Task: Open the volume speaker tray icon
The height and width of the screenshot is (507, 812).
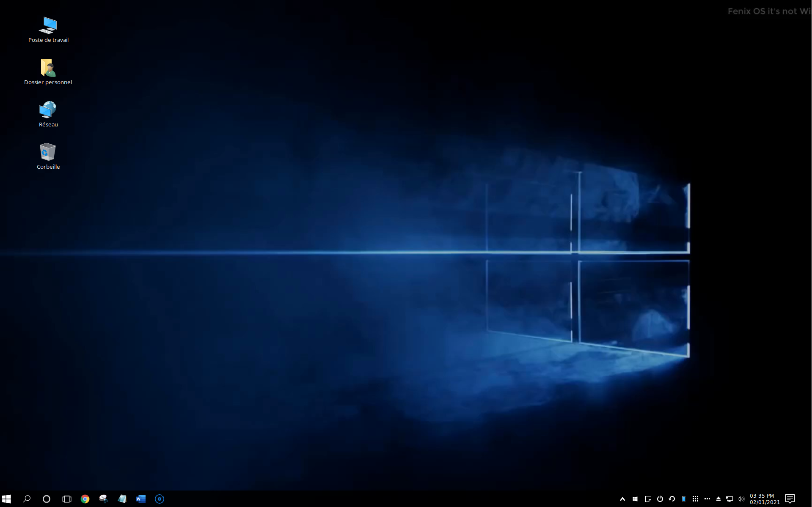Action: pos(741,499)
